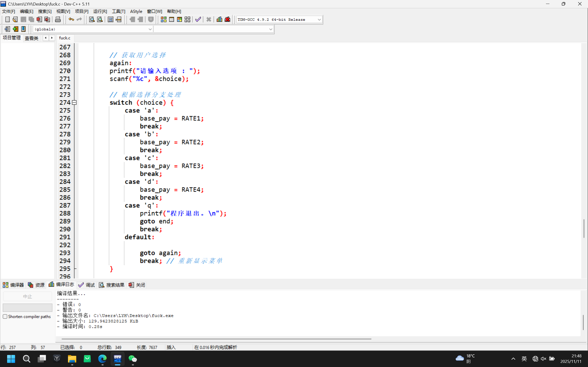Expand the (globals) scope dropdown
Image resolution: width=588 pixels, height=367 pixels.
point(150,29)
